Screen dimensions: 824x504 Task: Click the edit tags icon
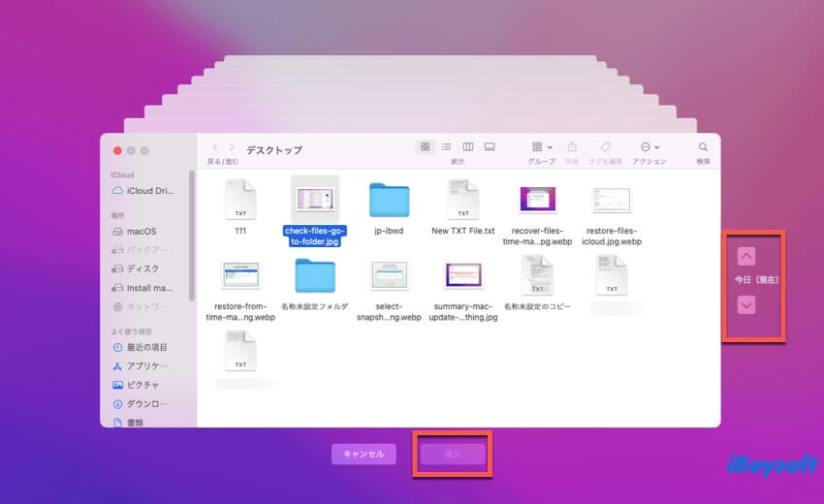coord(605,146)
